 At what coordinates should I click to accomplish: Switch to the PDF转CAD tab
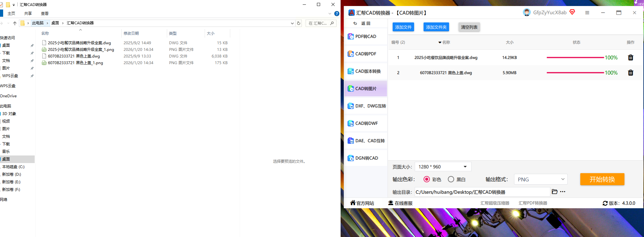(366, 36)
